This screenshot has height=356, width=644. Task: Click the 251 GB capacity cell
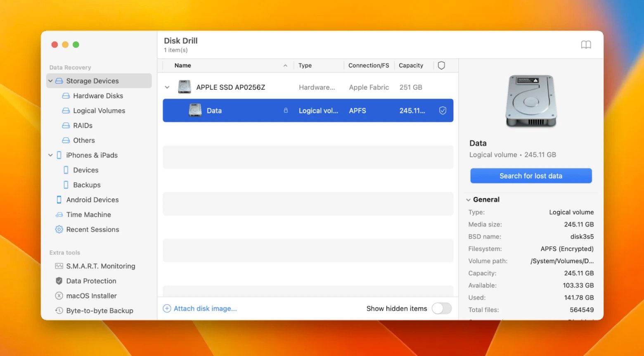(411, 87)
